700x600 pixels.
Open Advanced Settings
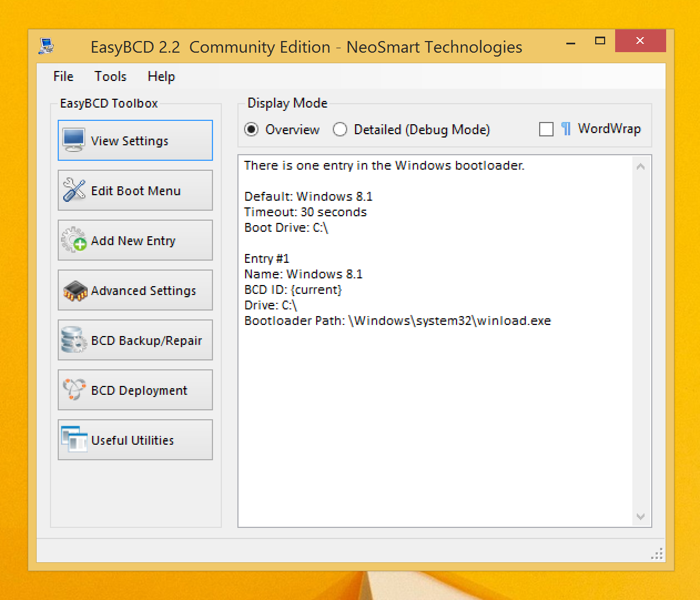tap(135, 290)
